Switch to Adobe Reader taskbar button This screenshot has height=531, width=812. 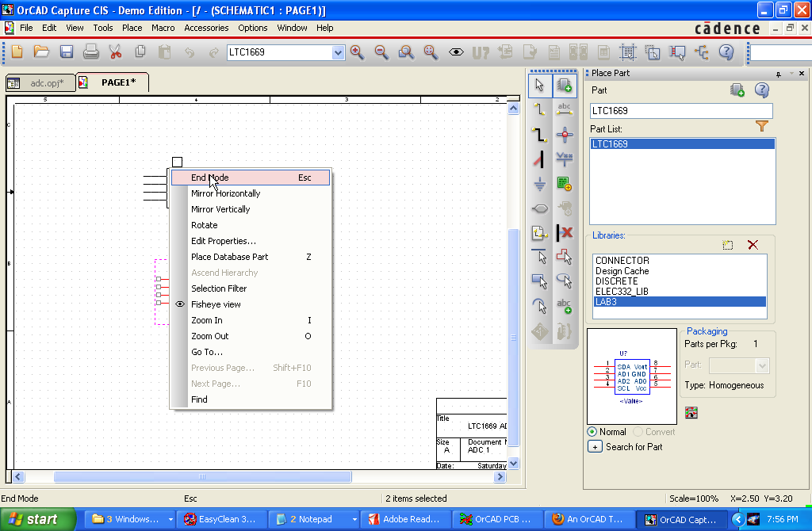click(405, 519)
